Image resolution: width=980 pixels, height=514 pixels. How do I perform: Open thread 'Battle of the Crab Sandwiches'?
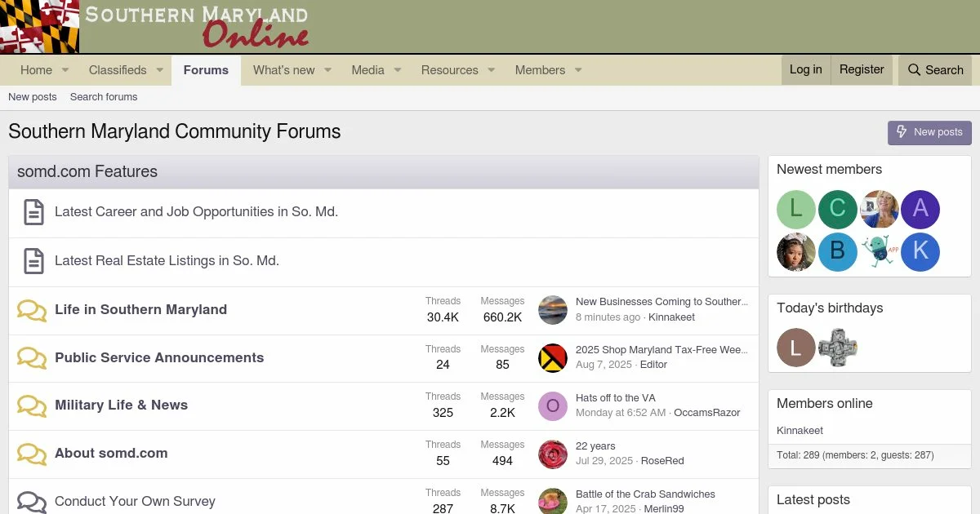click(645, 494)
